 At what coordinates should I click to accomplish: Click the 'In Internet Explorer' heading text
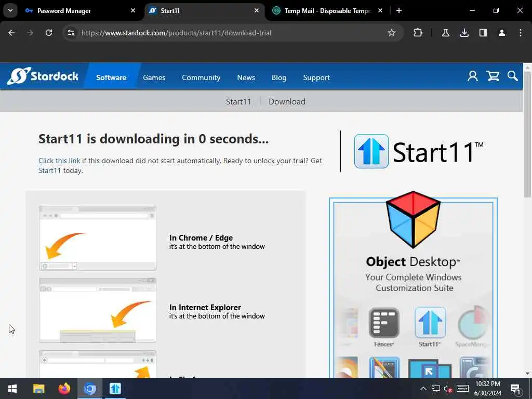[x=205, y=307]
